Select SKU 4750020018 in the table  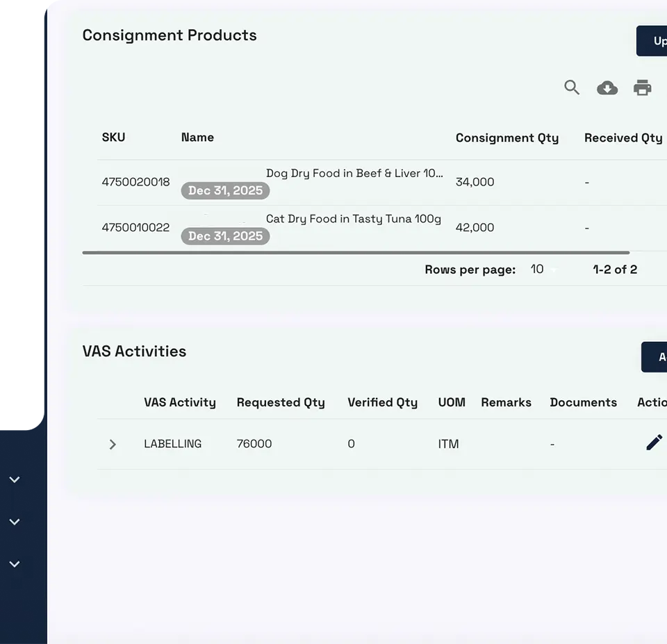135,181
